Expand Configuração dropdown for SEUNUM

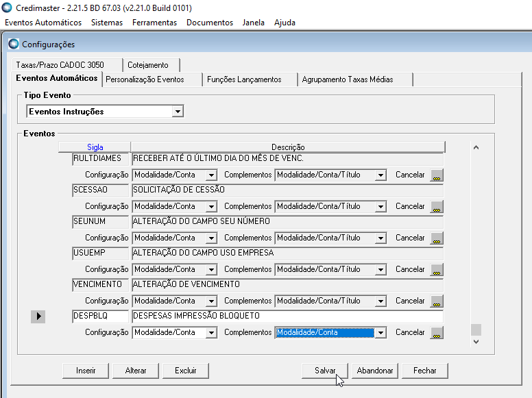click(x=211, y=238)
